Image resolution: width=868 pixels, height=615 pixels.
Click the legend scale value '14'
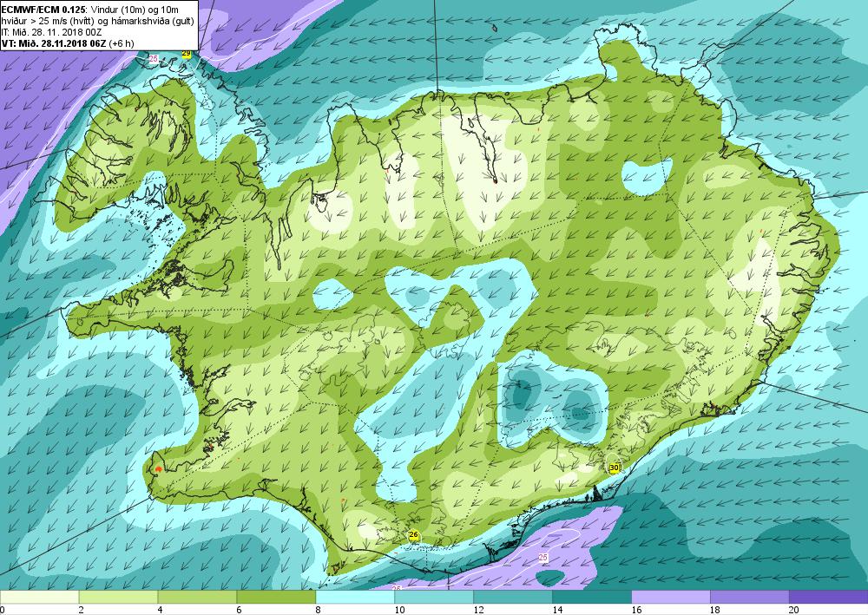[x=557, y=610]
